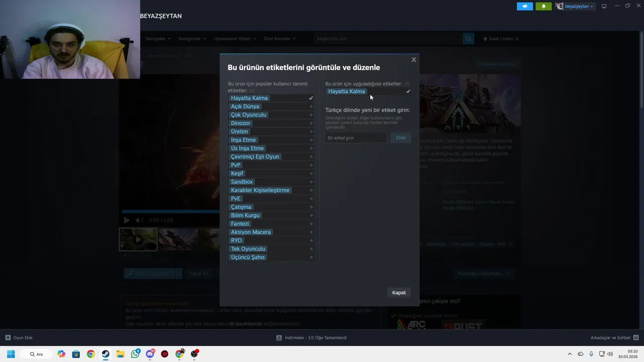The height and width of the screenshot is (362, 644).
Task: Apply the Fantezi tag with plus
Action: (x=311, y=224)
